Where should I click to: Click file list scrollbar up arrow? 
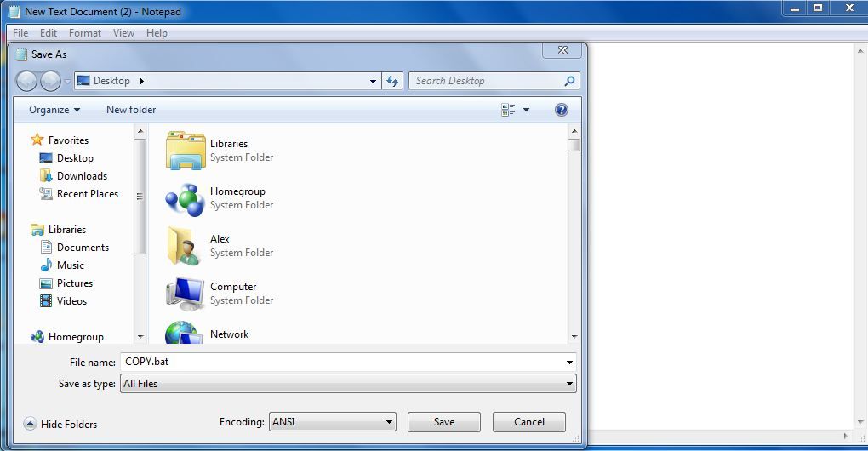click(574, 131)
